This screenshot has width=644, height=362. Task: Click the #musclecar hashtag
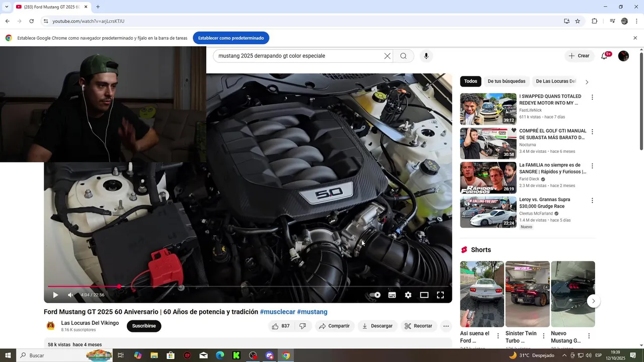tap(277, 312)
